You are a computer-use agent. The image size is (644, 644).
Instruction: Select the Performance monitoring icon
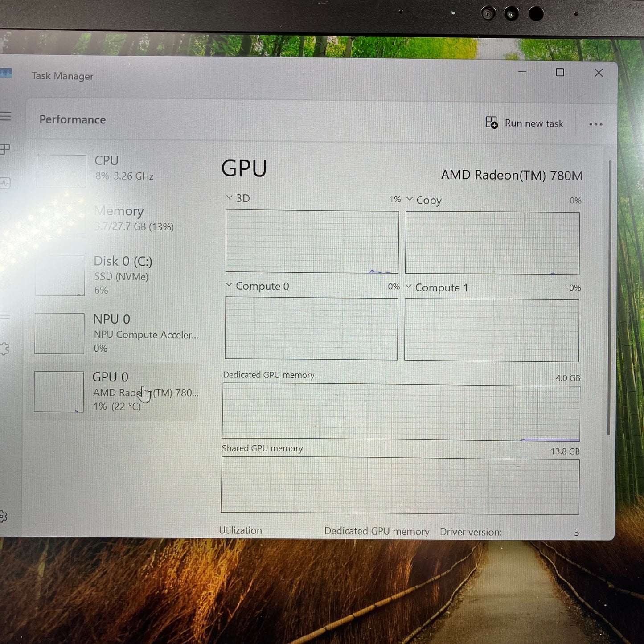click(x=5, y=183)
